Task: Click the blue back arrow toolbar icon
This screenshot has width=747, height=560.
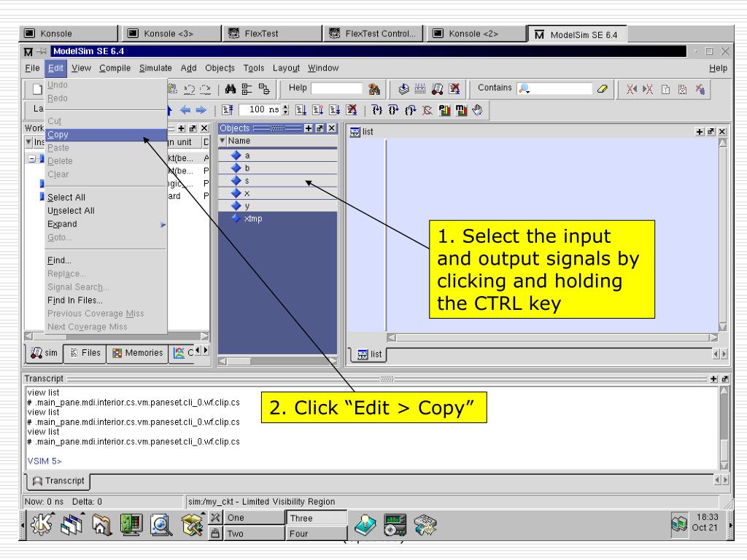Action: click(185, 110)
